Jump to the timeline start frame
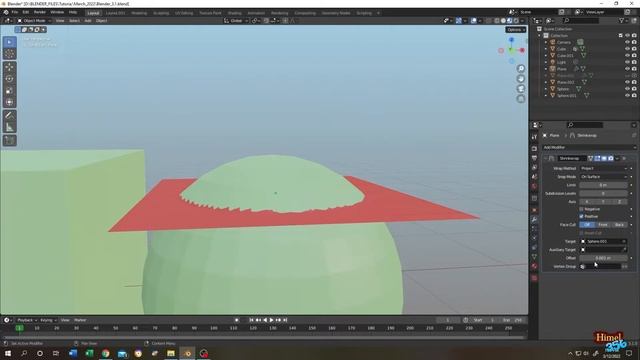Screen dimensions: 640x360 (x=251, y=320)
